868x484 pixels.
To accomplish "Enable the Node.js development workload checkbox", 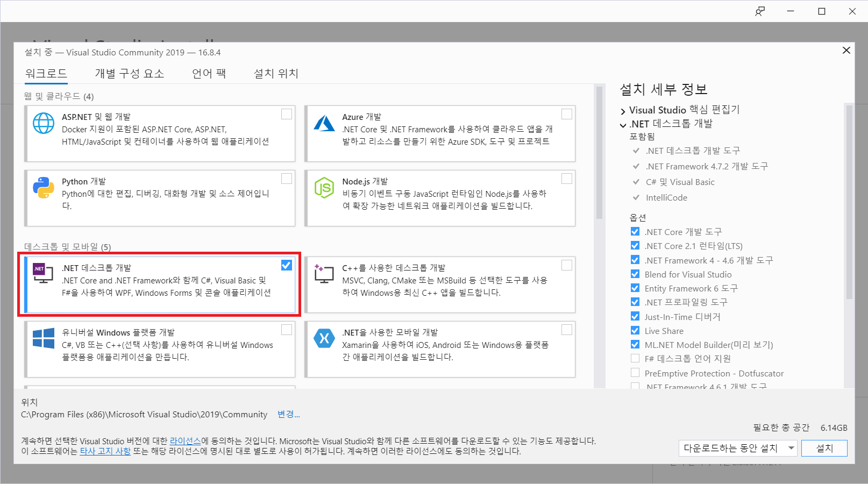I will [x=567, y=179].
